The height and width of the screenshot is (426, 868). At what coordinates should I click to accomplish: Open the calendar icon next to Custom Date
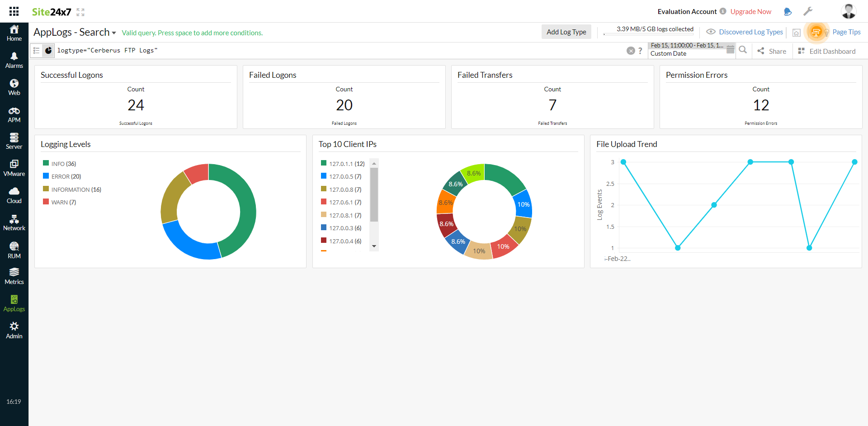pos(730,50)
